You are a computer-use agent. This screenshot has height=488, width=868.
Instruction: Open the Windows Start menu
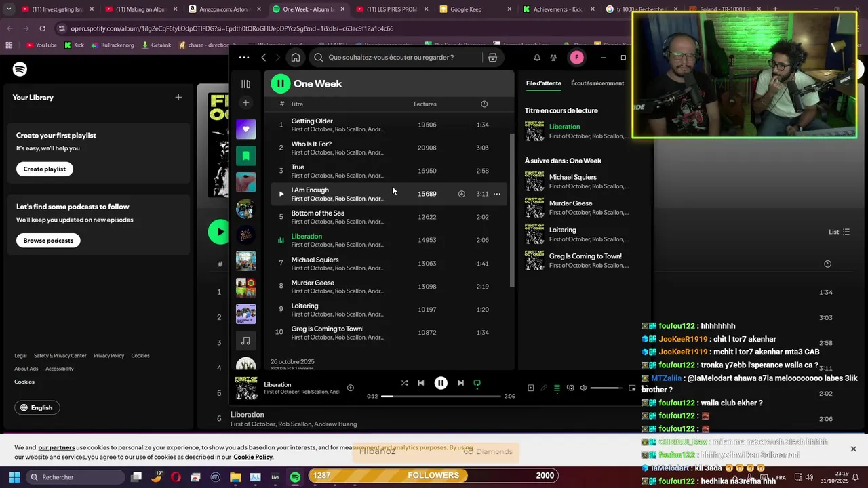click(14, 477)
